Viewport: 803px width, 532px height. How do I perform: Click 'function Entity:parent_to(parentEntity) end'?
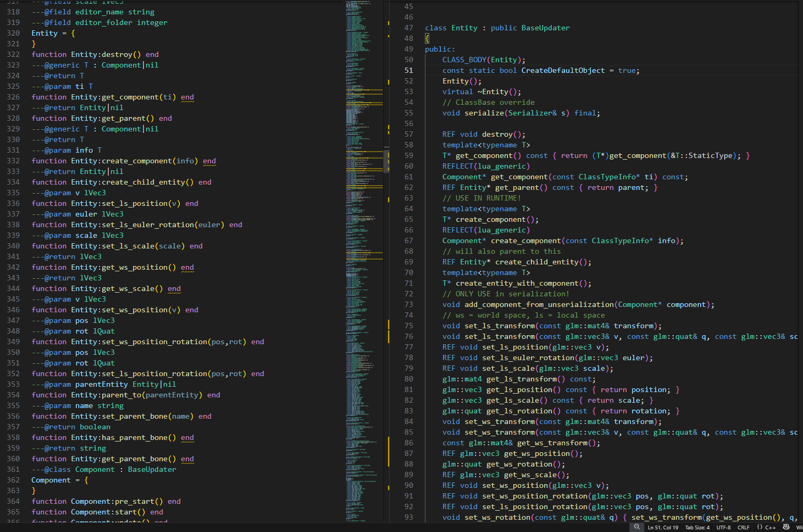pos(126,395)
